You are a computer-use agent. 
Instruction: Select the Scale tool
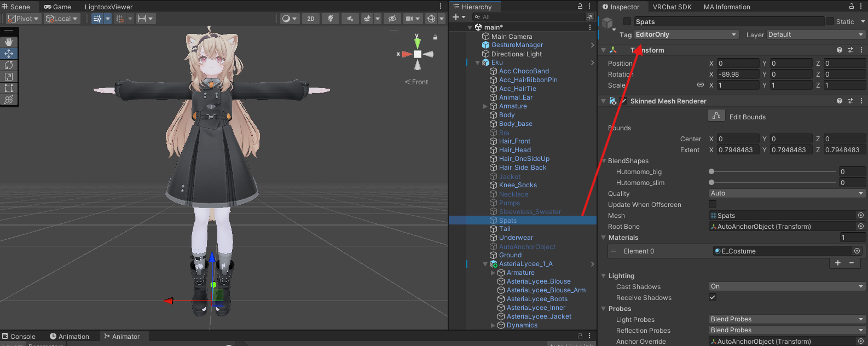[9, 77]
